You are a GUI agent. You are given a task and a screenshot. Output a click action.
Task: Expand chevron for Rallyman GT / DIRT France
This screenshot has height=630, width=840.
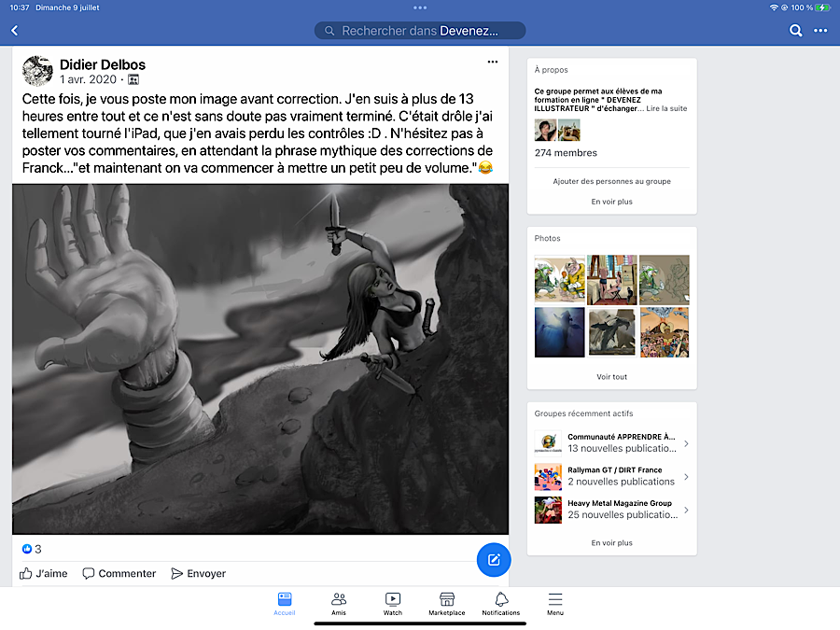686,477
